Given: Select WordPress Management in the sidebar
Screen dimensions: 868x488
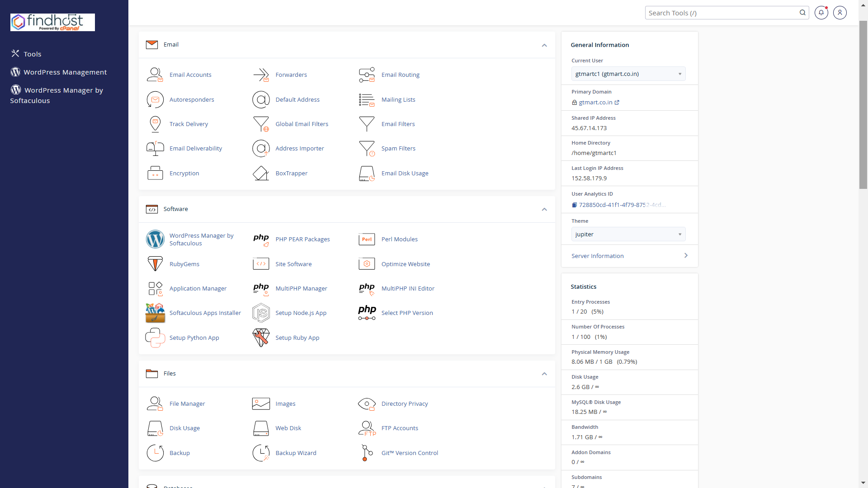Looking at the screenshot, I should [x=65, y=72].
